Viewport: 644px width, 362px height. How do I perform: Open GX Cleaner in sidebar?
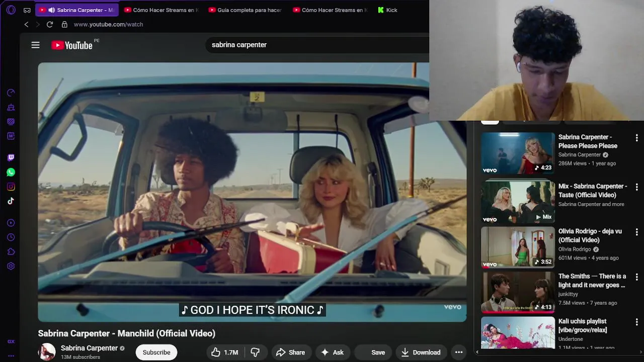pos(11,107)
